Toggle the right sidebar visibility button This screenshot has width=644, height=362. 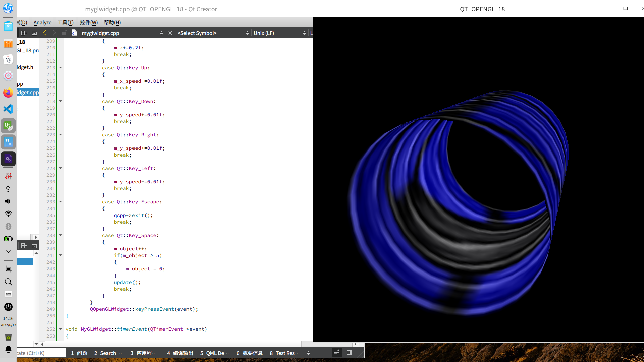point(349,353)
